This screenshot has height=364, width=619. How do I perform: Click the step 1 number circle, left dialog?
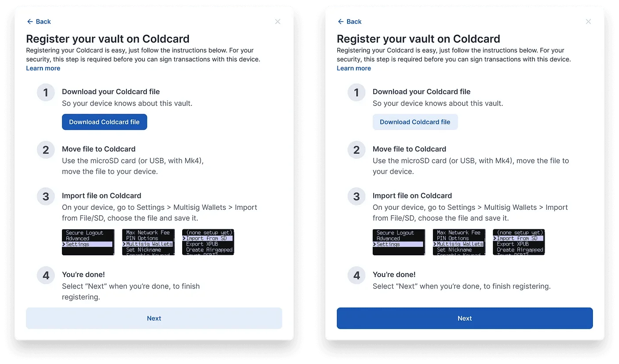tap(46, 92)
